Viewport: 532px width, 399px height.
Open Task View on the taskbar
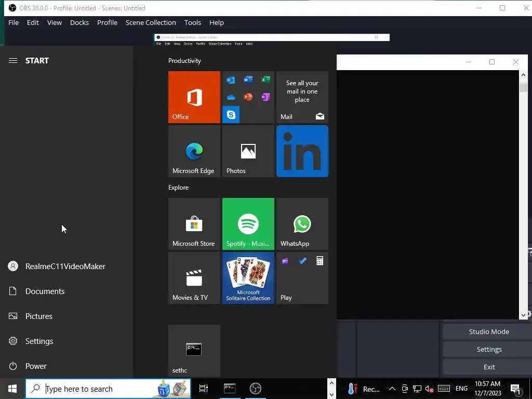click(204, 389)
